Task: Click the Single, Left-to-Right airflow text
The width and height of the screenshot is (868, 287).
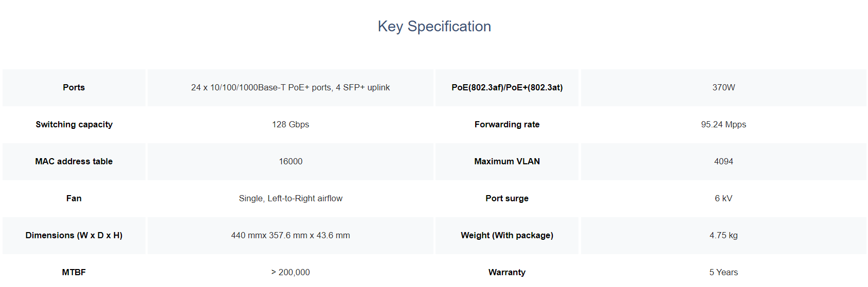Action: click(291, 199)
